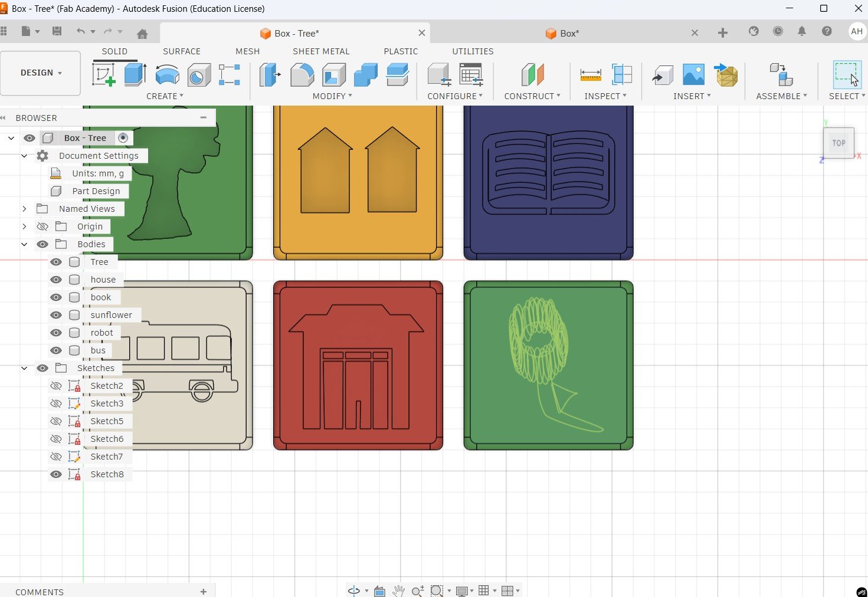Switch to the Box* document tab
This screenshot has height=597, width=868.
coord(569,34)
